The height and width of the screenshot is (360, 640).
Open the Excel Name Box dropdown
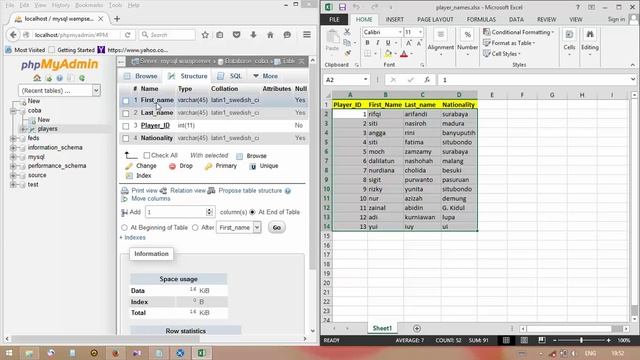point(365,80)
